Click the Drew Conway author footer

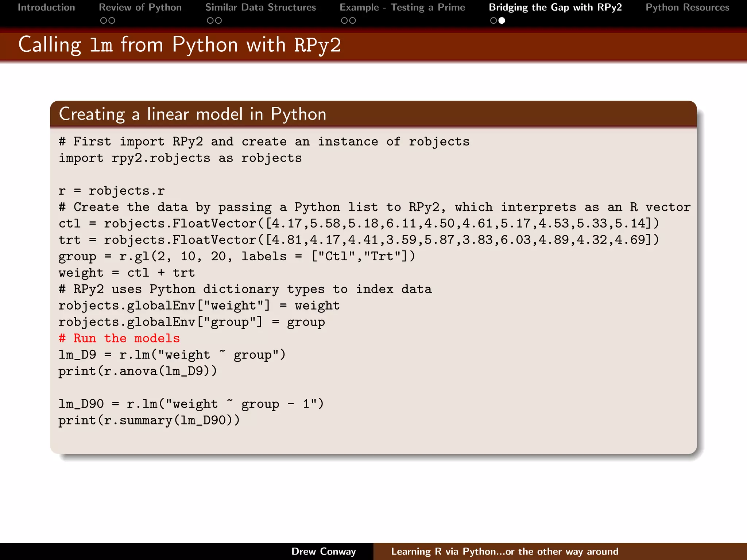point(324,551)
